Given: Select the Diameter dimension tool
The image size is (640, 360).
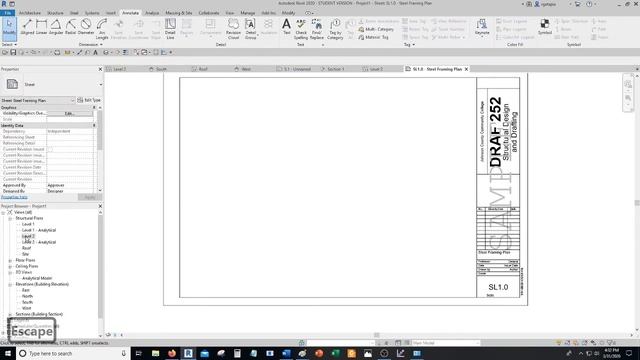Looking at the screenshot, I should [86, 27].
